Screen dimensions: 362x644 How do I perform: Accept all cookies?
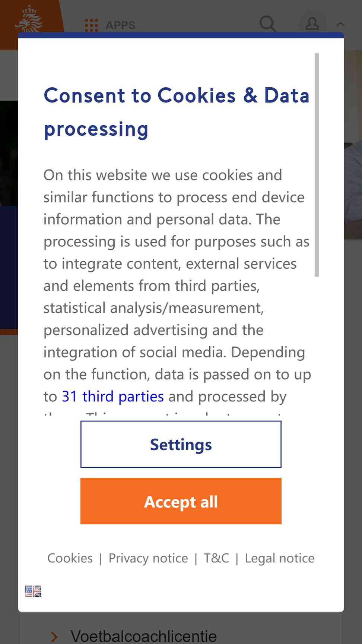pos(181,501)
